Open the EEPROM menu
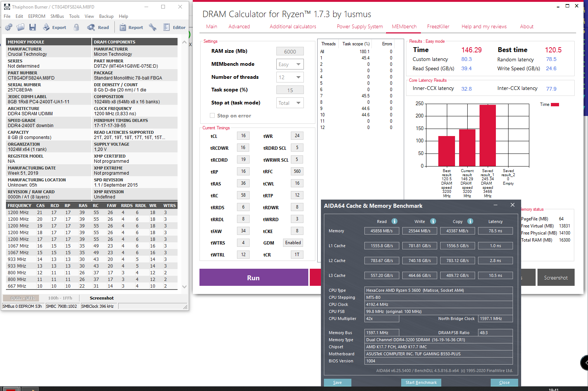Image resolution: width=588 pixels, height=391 pixels. 37,16
